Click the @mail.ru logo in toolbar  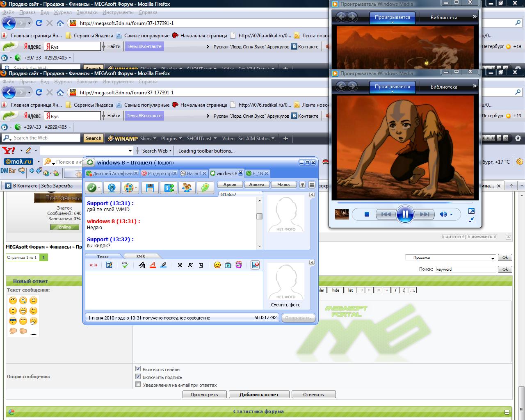tap(19, 162)
